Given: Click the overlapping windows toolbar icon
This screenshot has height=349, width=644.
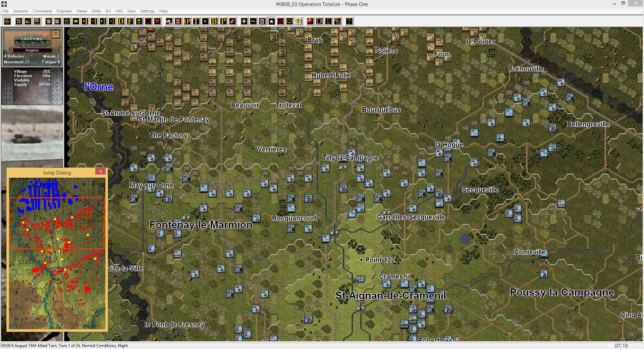Looking at the screenshot, I should coord(337,21).
